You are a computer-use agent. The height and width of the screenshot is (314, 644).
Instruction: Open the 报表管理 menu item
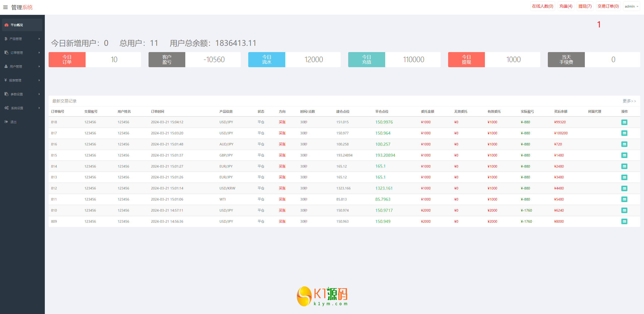pos(15,80)
